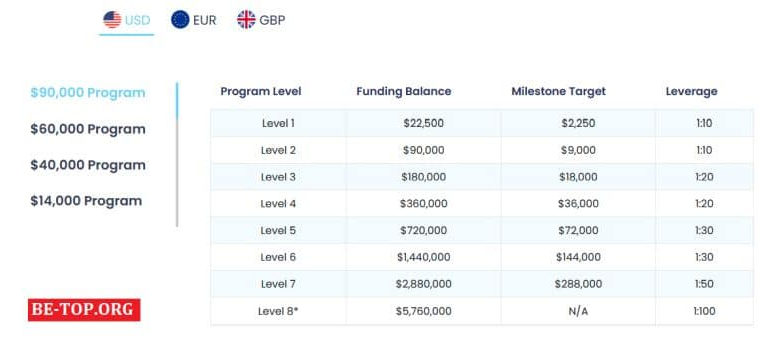
Task: Click the Milestone Target column header
Action: 559,91
